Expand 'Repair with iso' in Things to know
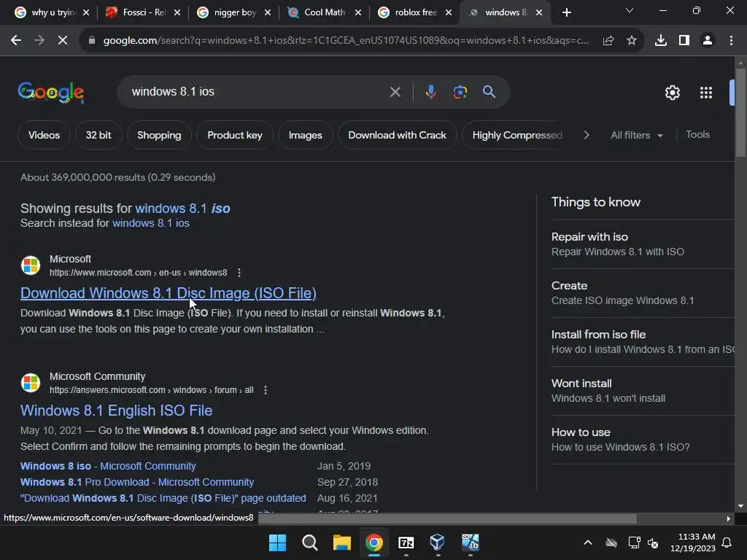747x560 pixels. point(643,244)
